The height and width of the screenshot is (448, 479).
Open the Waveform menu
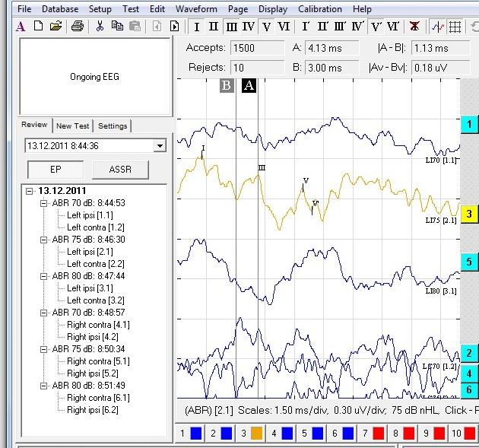point(196,9)
